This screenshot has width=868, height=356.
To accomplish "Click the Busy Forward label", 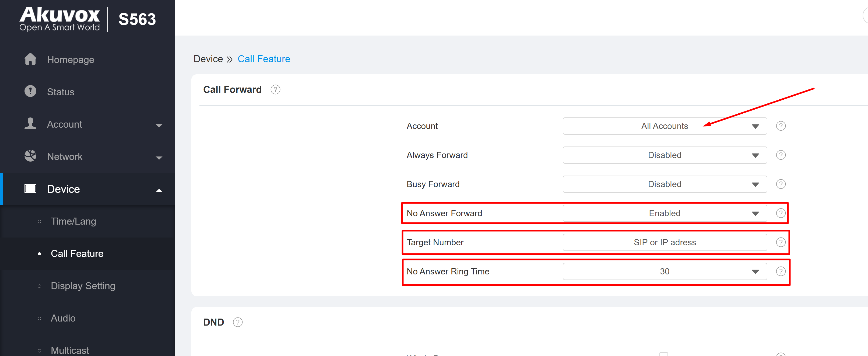I will [433, 184].
